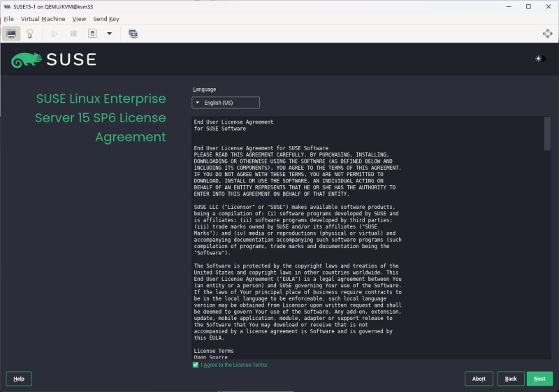Maximize the virtual machine window
Screen dimensions: 559x392
(528, 7)
